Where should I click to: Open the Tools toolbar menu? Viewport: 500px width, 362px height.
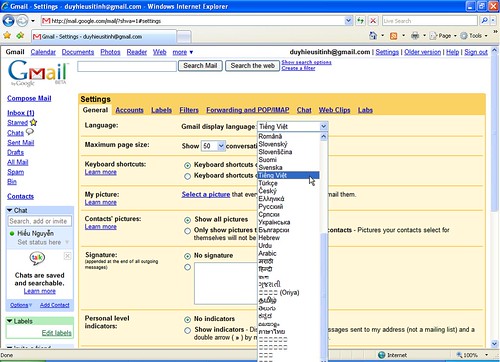point(474,36)
